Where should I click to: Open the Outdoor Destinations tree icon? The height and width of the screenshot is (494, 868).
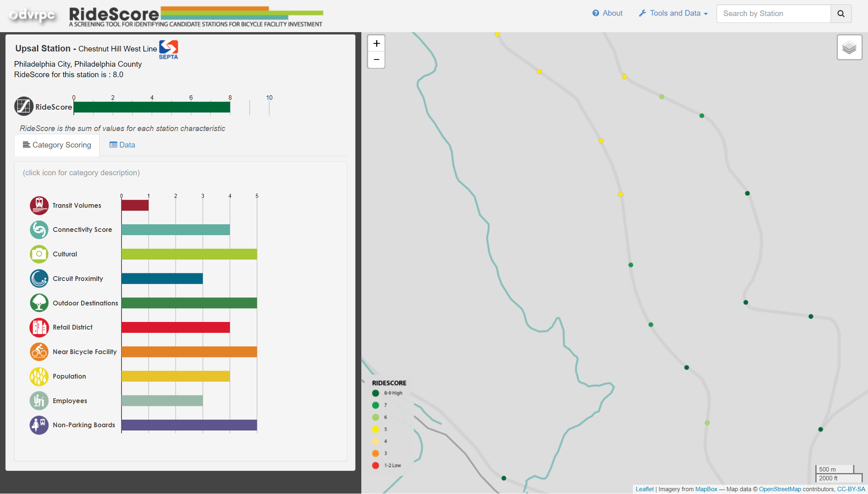tap(39, 303)
